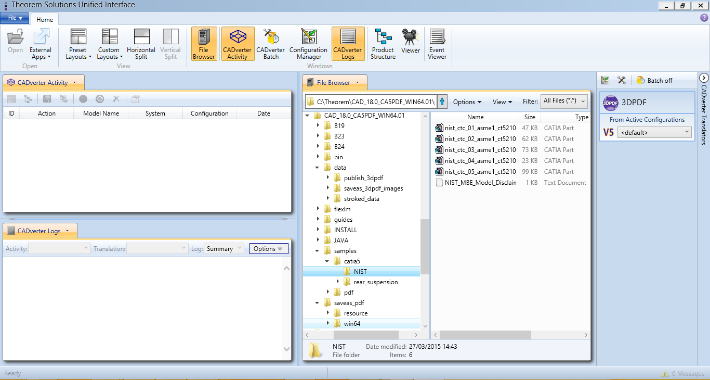Toggle the CADverter Logs window
This screenshot has width=710, height=380.
pyautogui.click(x=348, y=43)
